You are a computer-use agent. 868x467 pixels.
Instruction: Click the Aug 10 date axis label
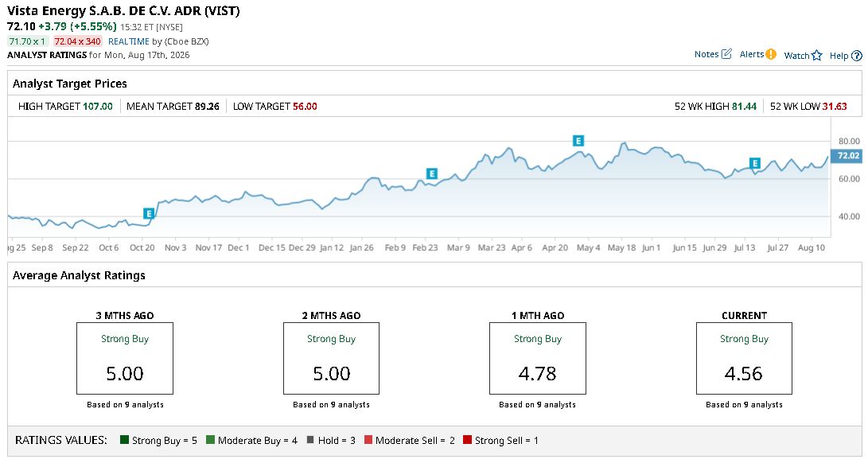811,247
